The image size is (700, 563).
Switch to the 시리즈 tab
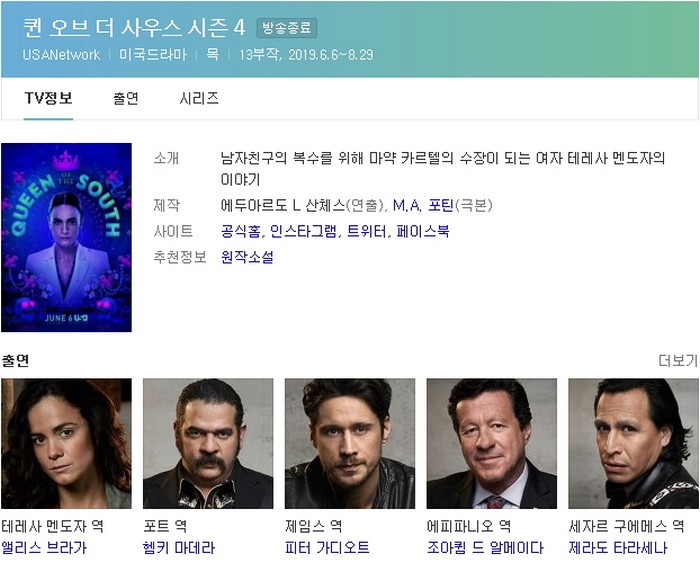(x=199, y=98)
